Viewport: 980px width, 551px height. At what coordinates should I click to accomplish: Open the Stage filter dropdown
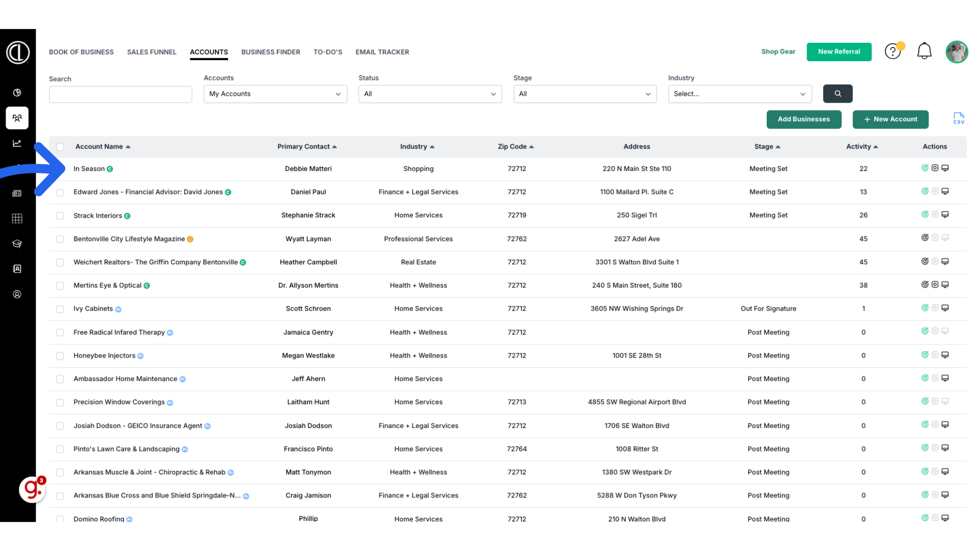[585, 94]
